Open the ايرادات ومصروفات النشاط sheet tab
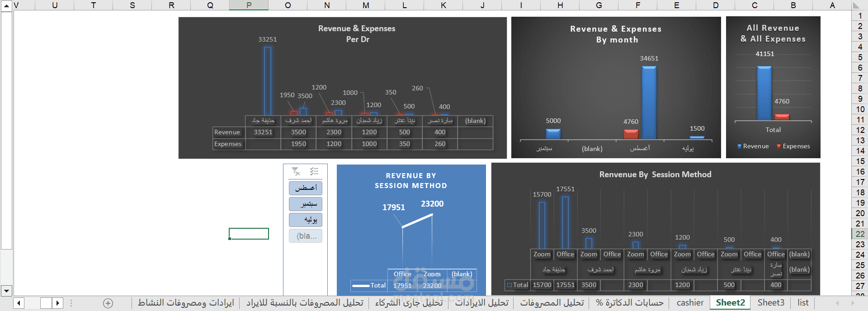Screen dimensions: 868x311 point(186,303)
